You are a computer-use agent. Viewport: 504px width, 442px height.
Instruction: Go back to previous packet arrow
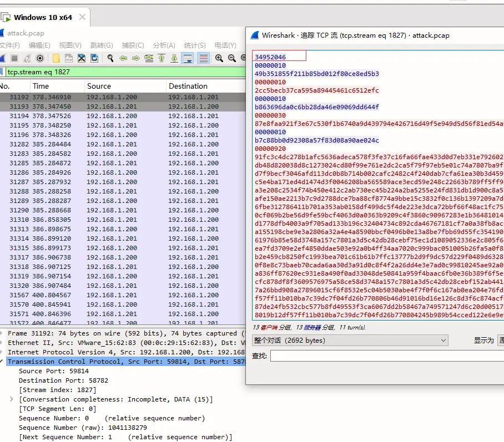(x=123, y=58)
